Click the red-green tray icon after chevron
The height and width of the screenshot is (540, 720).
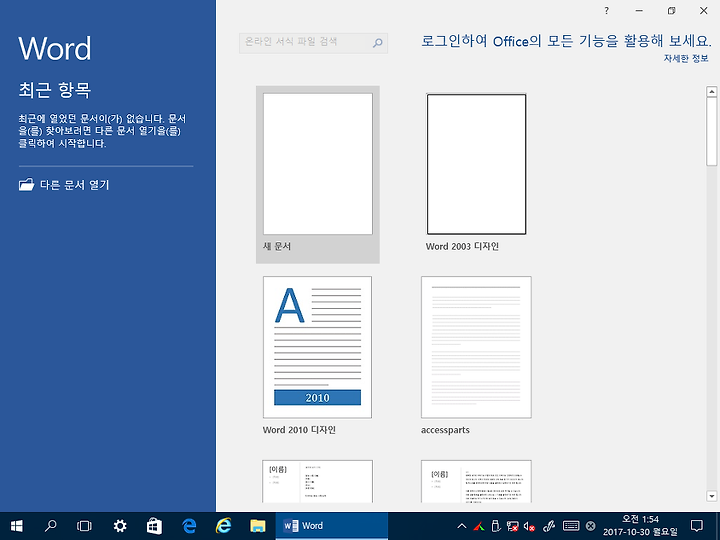tap(479, 526)
